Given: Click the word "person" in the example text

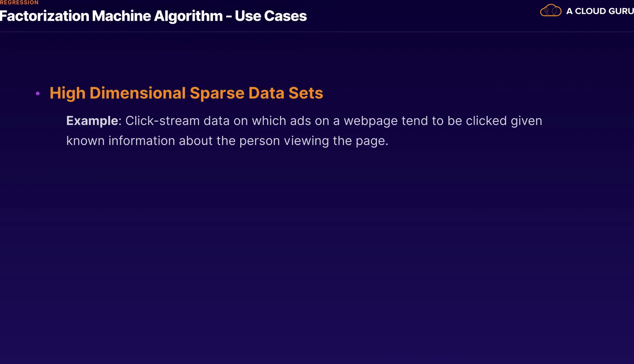Looking at the screenshot, I should click(x=259, y=141).
